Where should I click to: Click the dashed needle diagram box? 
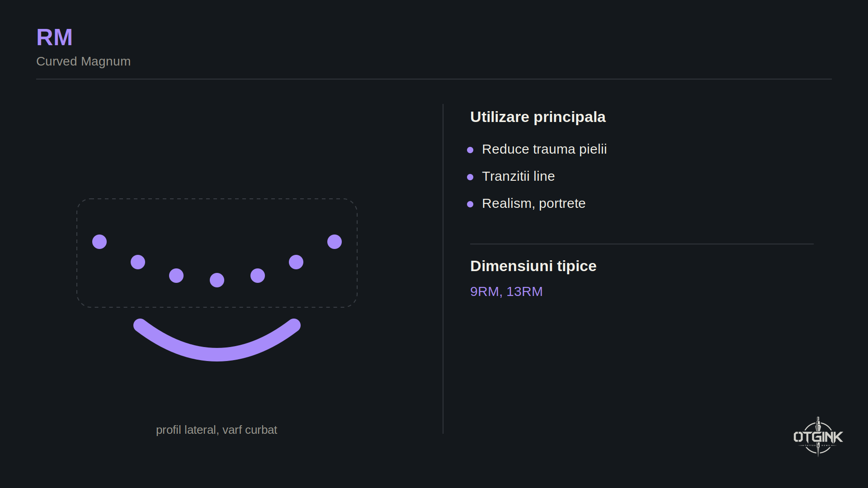click(x=217, y=253)
